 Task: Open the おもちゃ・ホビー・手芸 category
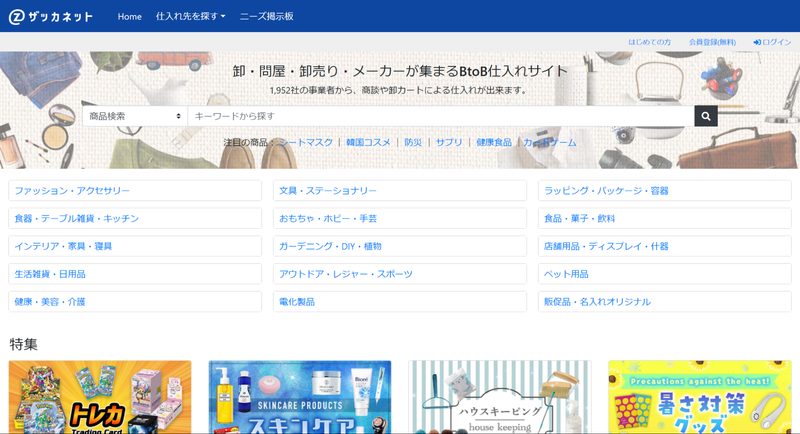pyautogui.click(x=400, y=218)
